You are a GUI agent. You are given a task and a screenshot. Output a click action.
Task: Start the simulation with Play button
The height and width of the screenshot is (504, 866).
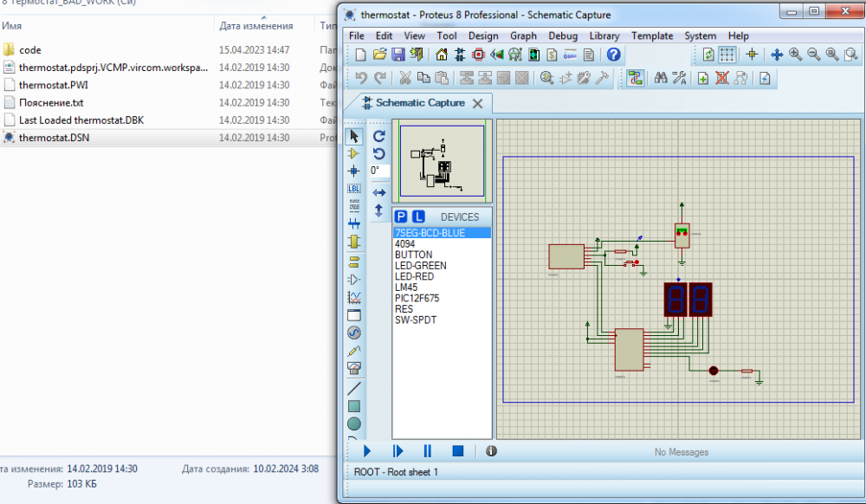(367, 451)
